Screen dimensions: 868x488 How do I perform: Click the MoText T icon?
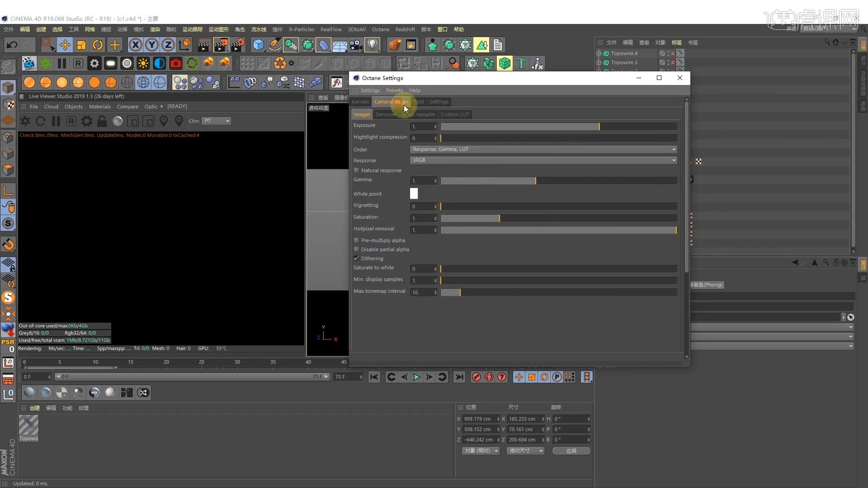521,63
